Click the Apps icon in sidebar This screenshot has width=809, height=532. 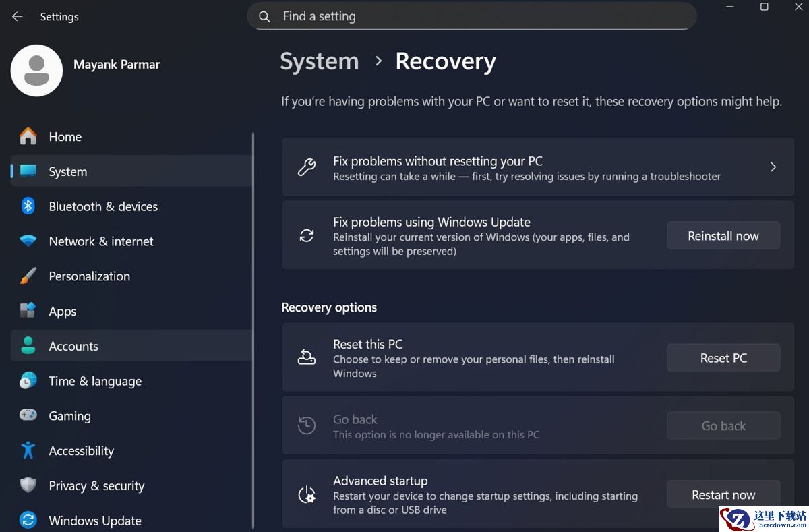pos(28,311)
